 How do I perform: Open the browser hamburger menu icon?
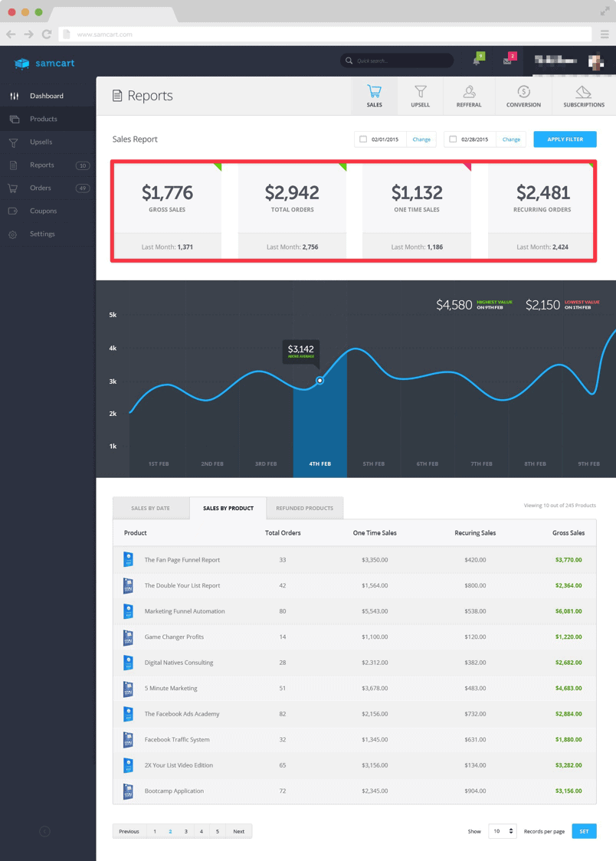point(605,34)
